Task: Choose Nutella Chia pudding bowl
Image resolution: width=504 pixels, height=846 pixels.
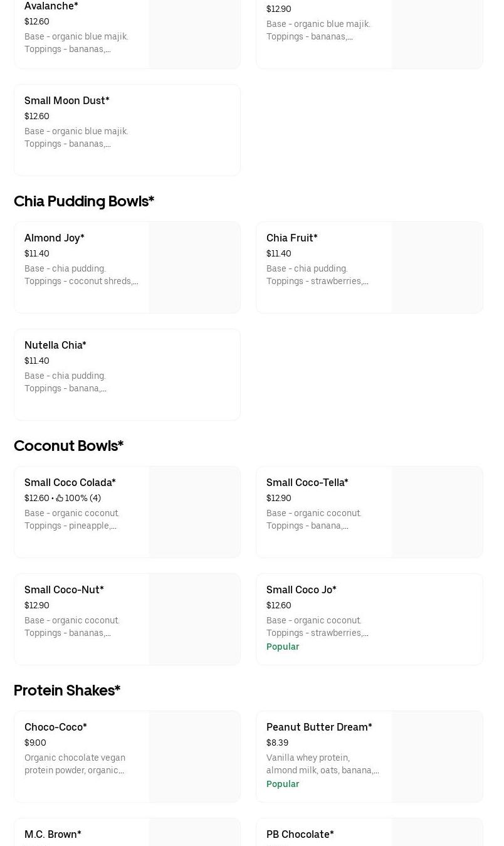Action: point(55,346)
